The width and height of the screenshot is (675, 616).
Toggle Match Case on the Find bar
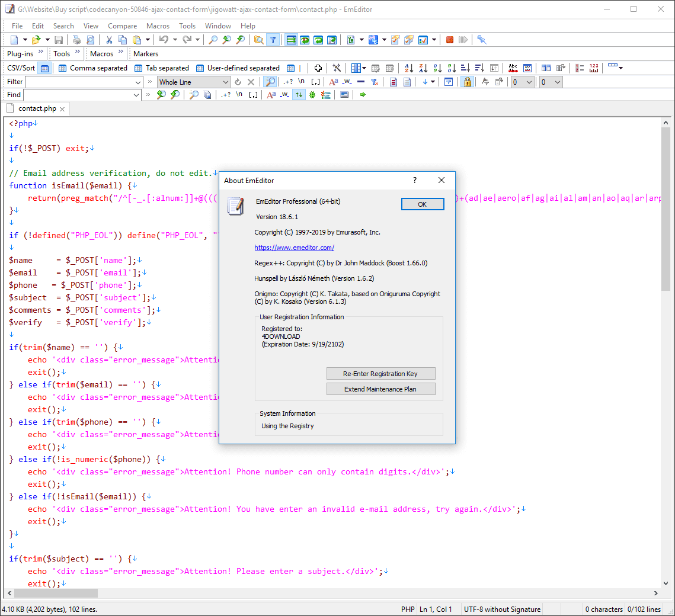[x=271, y=95]
